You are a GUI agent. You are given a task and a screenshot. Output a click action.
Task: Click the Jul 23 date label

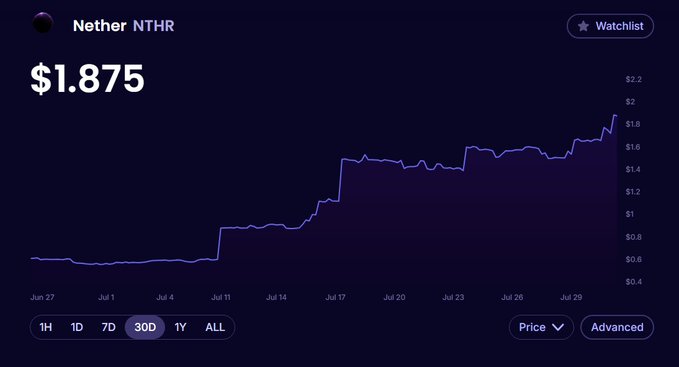(x=453, y=297)
